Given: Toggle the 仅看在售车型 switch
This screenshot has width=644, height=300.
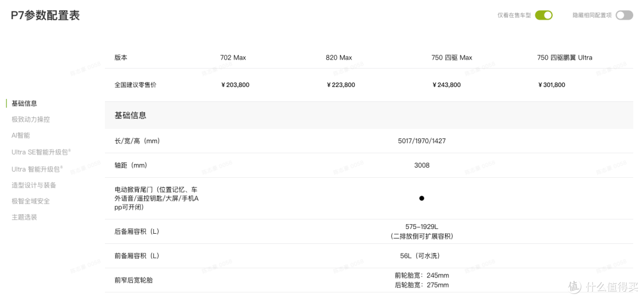Looking at the screenshot, I should pos(543,15).
